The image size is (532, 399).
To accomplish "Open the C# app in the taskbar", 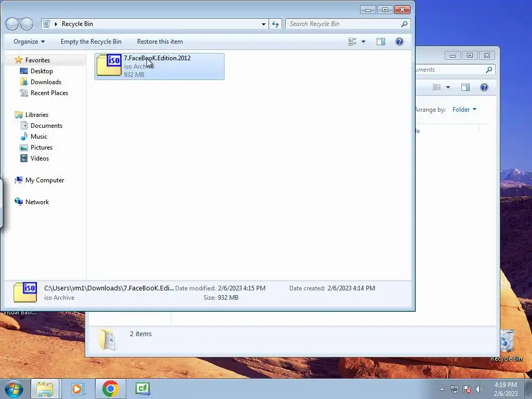I will (x=142, y=389).
